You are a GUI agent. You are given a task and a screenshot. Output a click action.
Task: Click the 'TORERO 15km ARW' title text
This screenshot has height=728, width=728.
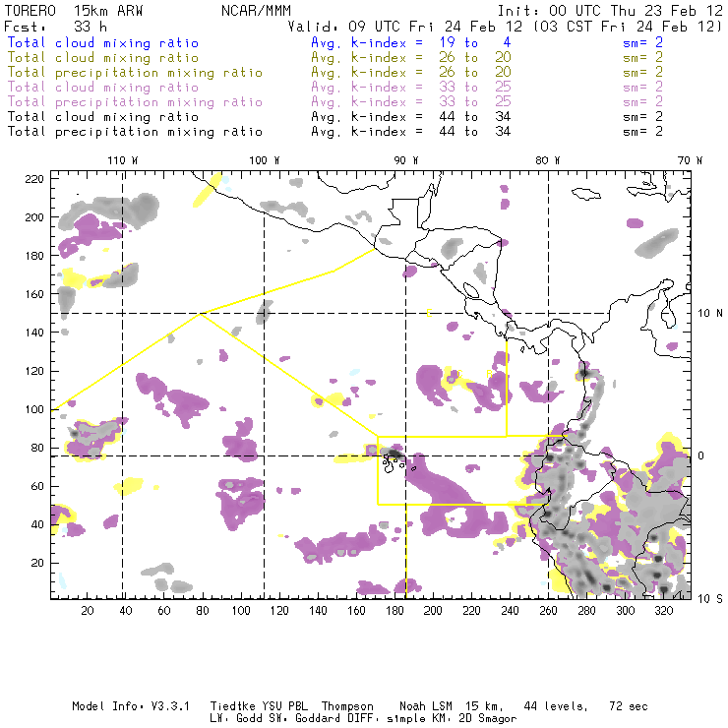(74, 11)
